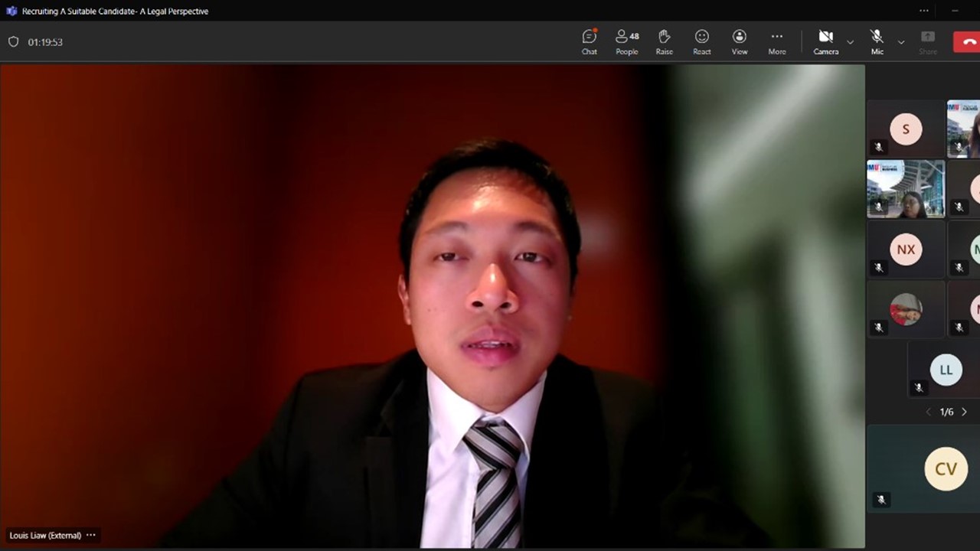Click the Share screen button
The width and height of the screenshot is (980, 551).
coord(927,41)
